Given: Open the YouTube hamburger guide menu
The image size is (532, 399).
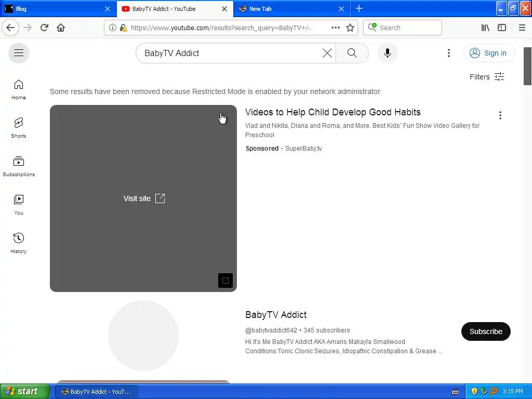Looking at the screenshot, I should point(19,53).
